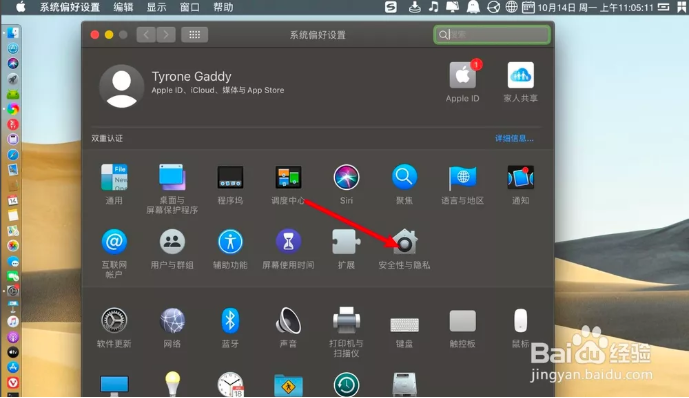
Task: Open the Time Machine clock icon pane
Action: tap(346, 385)
